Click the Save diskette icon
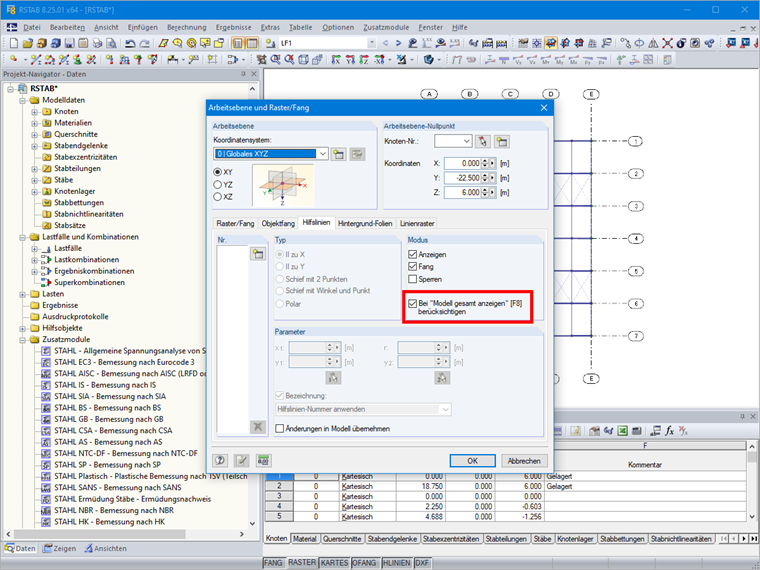Viewport: 760px width, 570px height. (x=69, y=43)
